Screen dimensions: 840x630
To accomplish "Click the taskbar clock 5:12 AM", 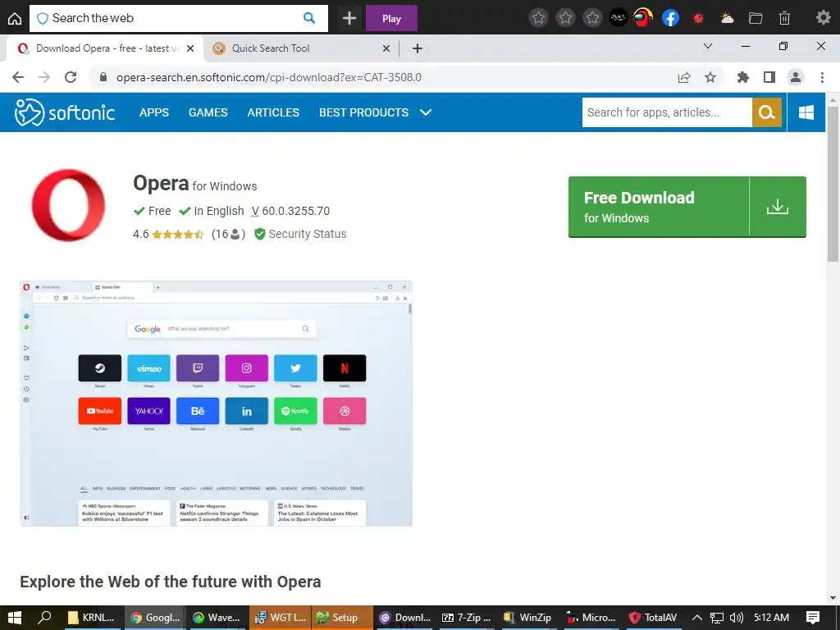I will (771, 618).
